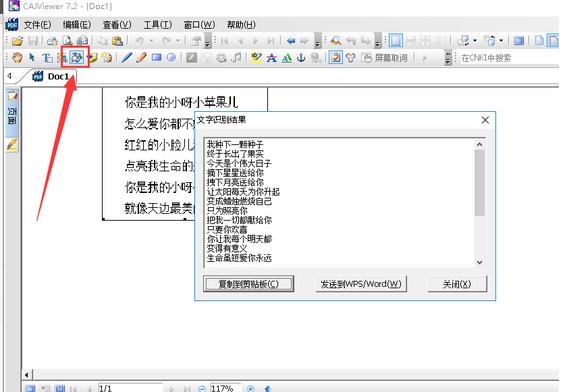
Task: Click the blue back navigation arrow
Action: 291,41
